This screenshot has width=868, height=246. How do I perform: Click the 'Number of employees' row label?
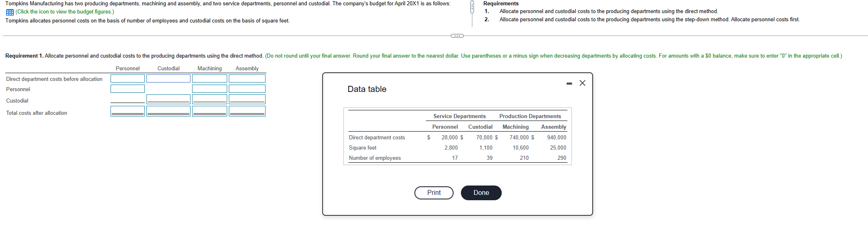(374, 158)
